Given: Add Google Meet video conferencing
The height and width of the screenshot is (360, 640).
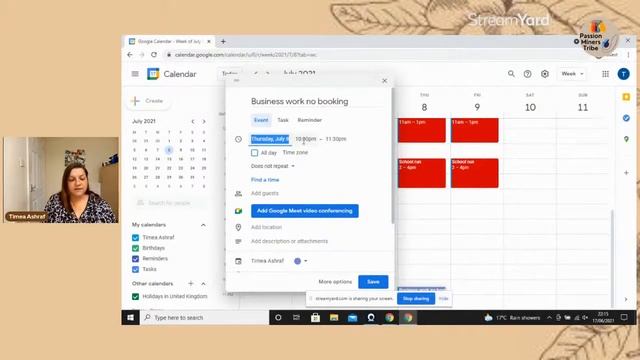Looking at the screenshot, I should tap(305, 211).
